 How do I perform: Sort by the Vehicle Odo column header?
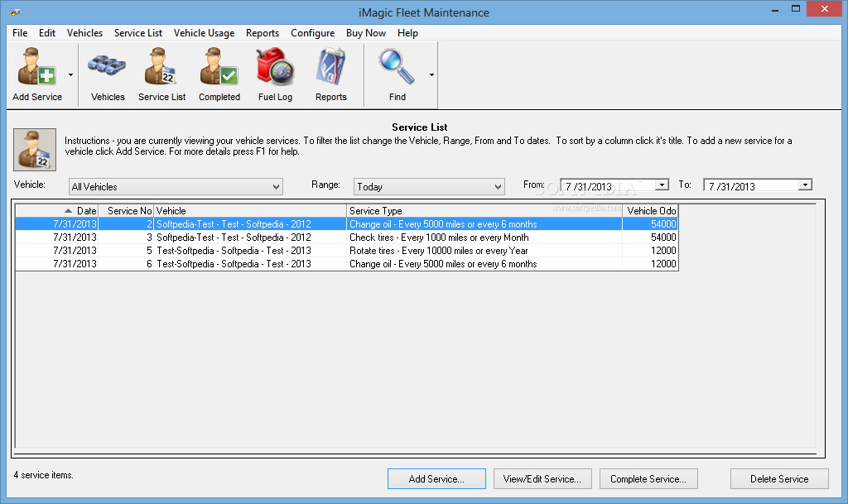tap(650, 211)
